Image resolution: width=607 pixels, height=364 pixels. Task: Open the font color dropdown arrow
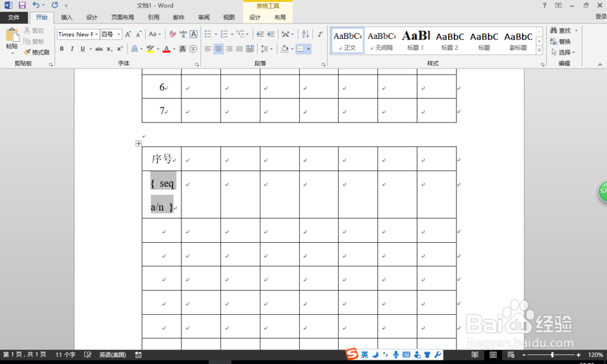[x=173, y=49]
